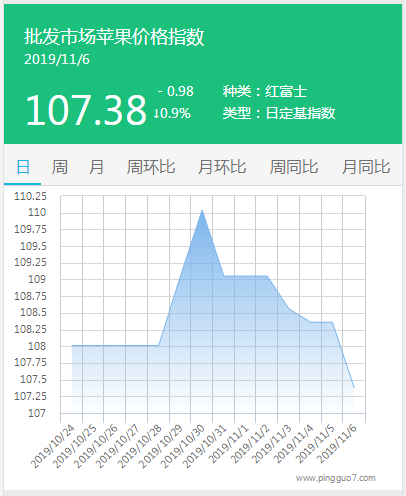Click the 类型：日定基指数 label

pyautogui.click(x=279, y=113)
